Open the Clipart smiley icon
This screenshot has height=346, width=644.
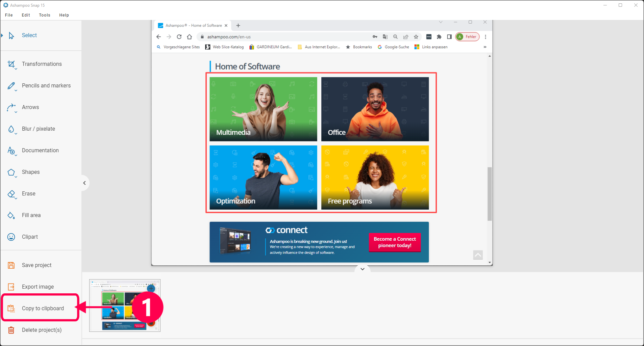pyautogui.click(x=11, y=237)
